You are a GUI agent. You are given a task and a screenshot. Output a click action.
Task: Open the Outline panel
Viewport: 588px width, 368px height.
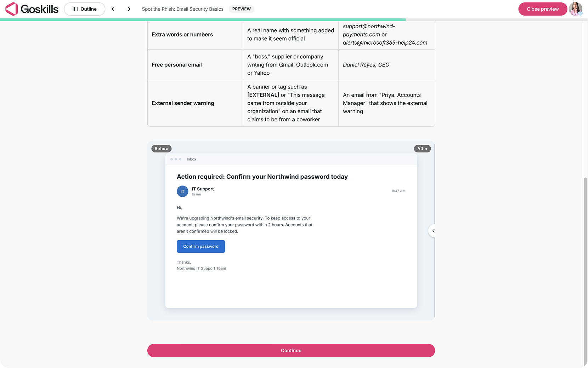tap(85, 9)
